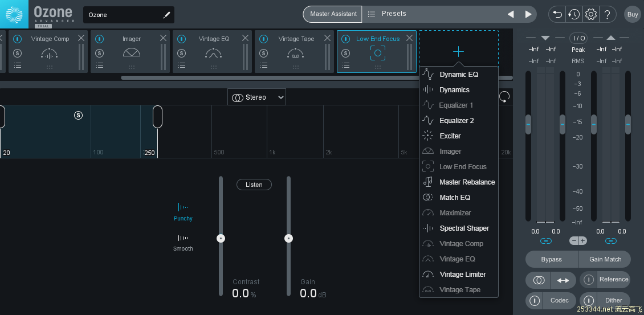The image size is (644, 315).
Task: Toggle Vintage Comp module power
Action: click(x=17, y=39)
